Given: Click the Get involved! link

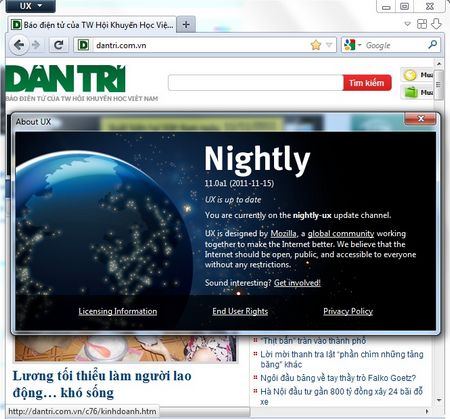Looking at the screenshot, I should click(297, 283).
